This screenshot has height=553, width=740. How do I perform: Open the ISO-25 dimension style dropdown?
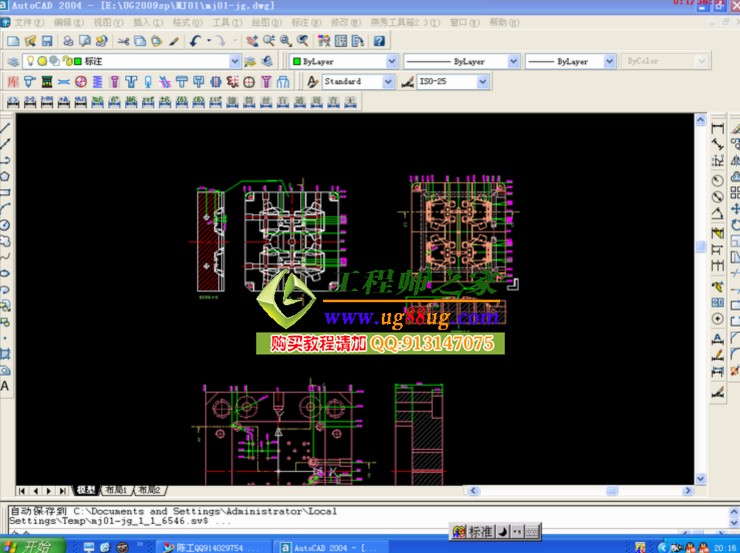click(482, 82)
